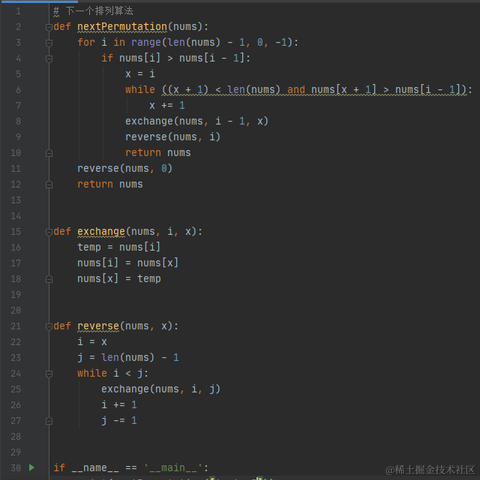Click the nextPermutation function name
The image size is (480, 480).
122,27
